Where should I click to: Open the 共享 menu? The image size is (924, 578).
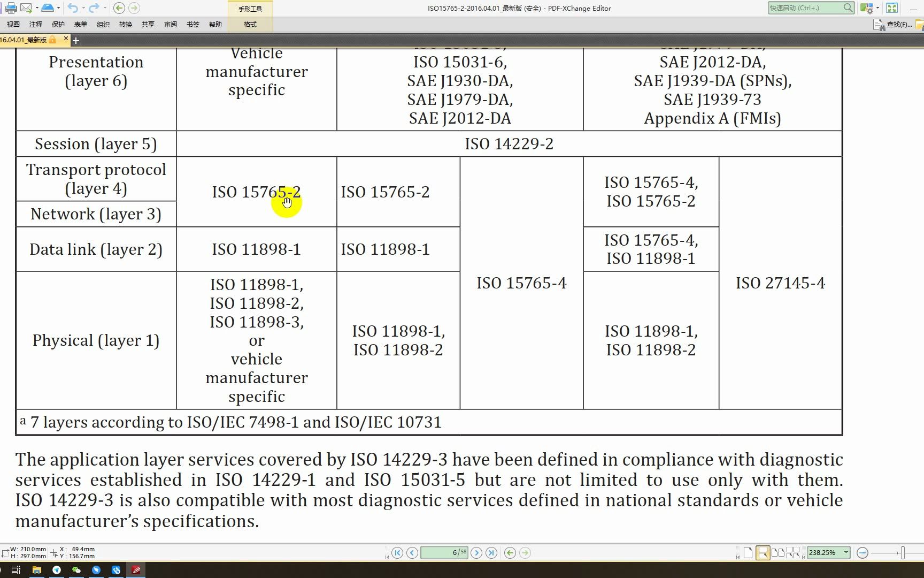coord(148,24)
